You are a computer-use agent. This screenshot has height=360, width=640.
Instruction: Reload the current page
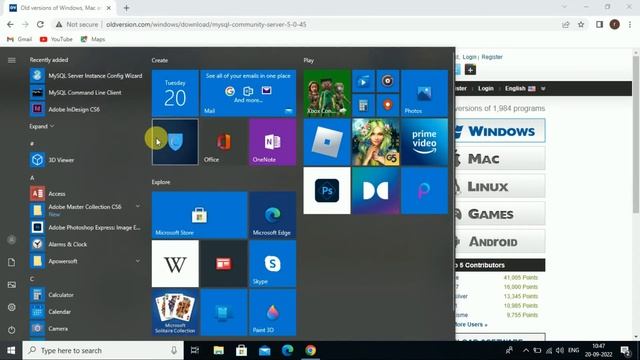pos(40,24)
